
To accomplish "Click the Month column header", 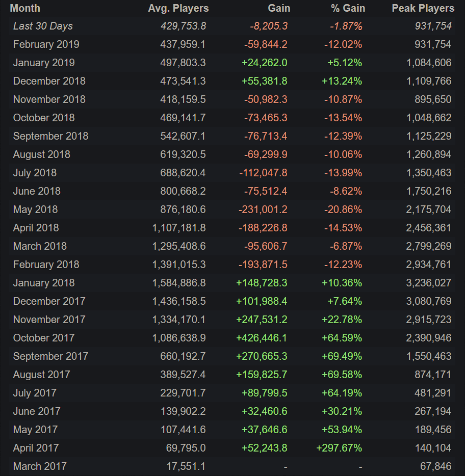I will (25, 8).
